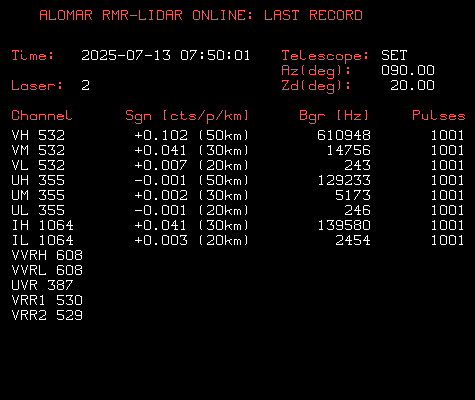Click signal value -0.001 (20km)
The image size is (475, 400).
click(x=192, y=210)
